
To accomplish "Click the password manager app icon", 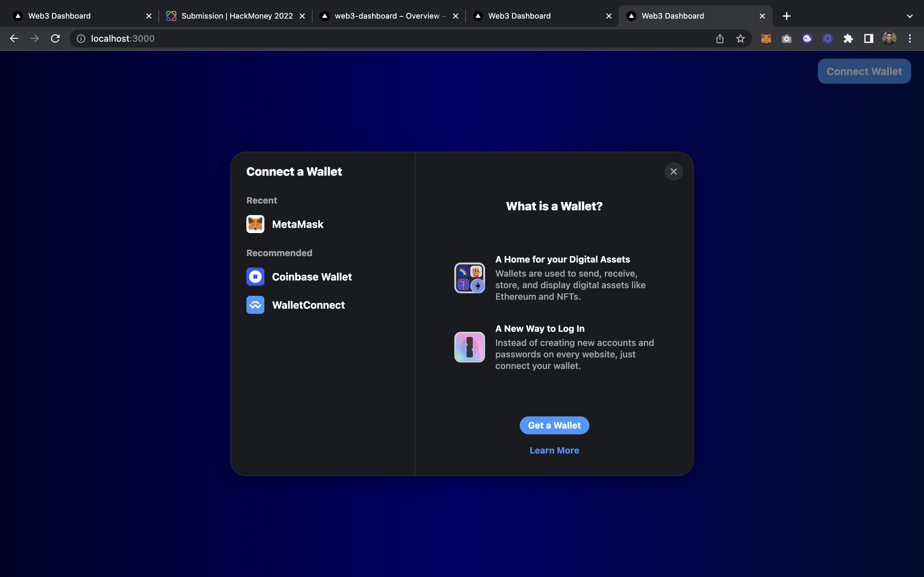I will click(x=470, y=347).
